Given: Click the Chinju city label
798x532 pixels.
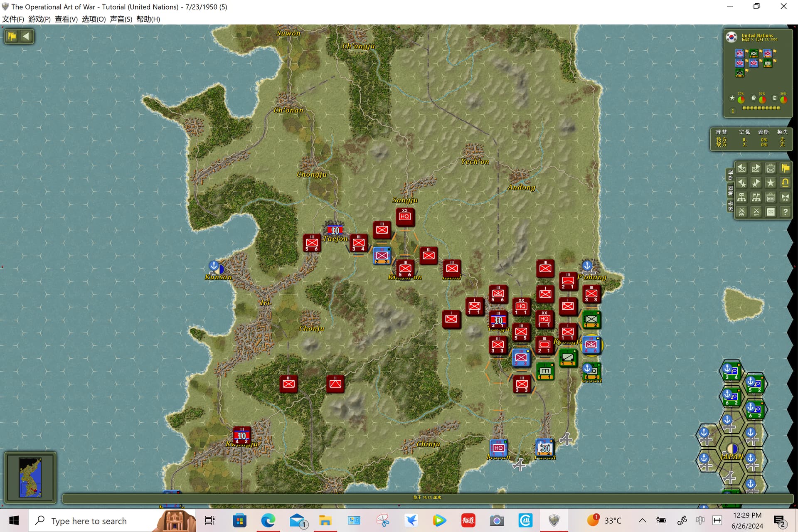Looking at the screenshot, I should [x=428, y=444].
